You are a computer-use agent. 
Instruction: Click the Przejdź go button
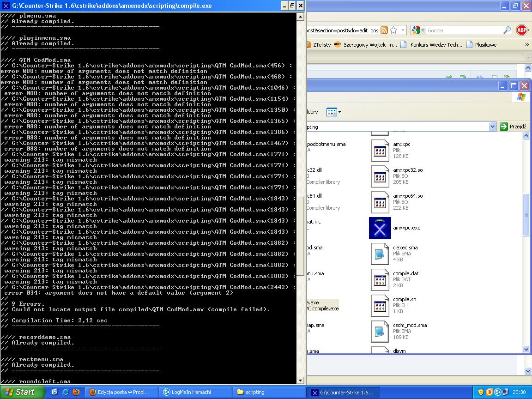(513, 127)
